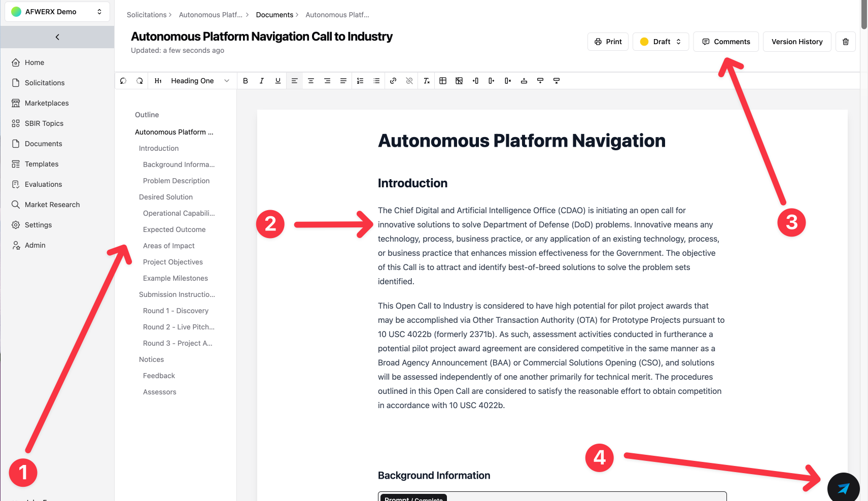
Task: Jump to Areas of Impact outline entry
Action: pos(168,246)
